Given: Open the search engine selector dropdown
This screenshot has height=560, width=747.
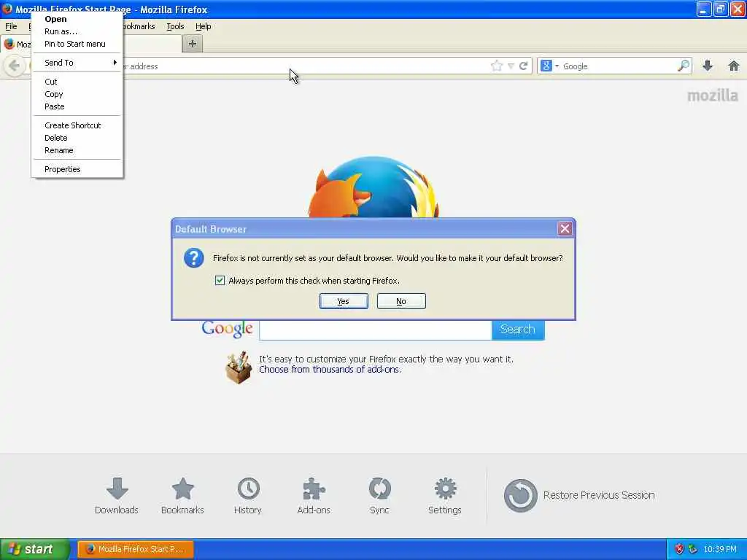Looking at the screenshot, I should pyautogui.click(x=549, y=66).
